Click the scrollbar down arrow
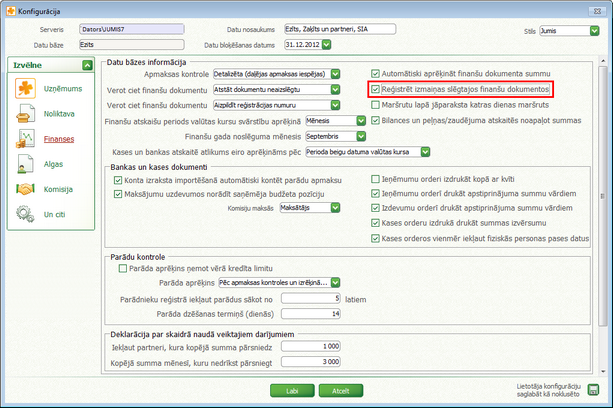Screen dimensions: 613x408 (602, 371)
